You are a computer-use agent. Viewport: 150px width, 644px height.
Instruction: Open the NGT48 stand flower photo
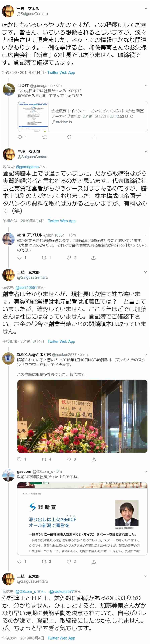coord(82,416)
